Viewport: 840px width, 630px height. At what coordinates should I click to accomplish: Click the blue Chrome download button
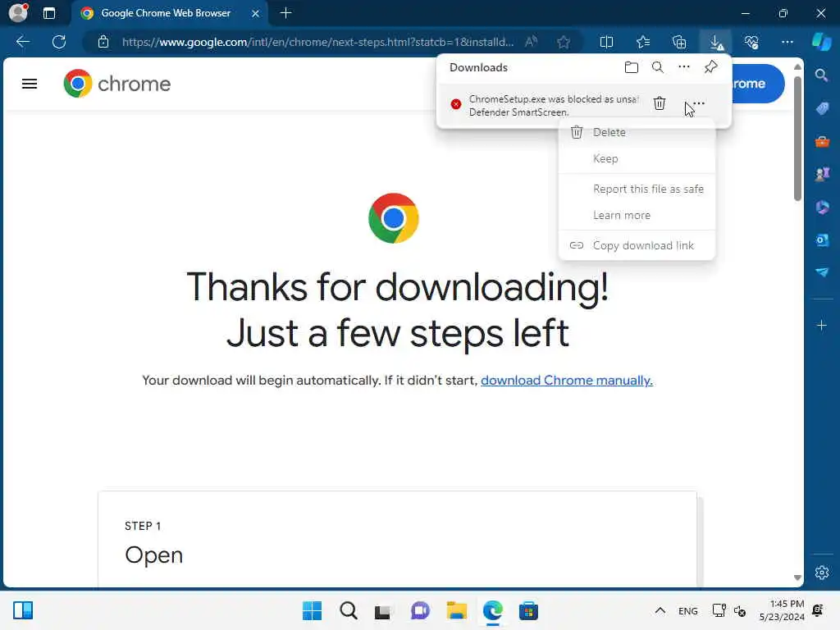757,84
